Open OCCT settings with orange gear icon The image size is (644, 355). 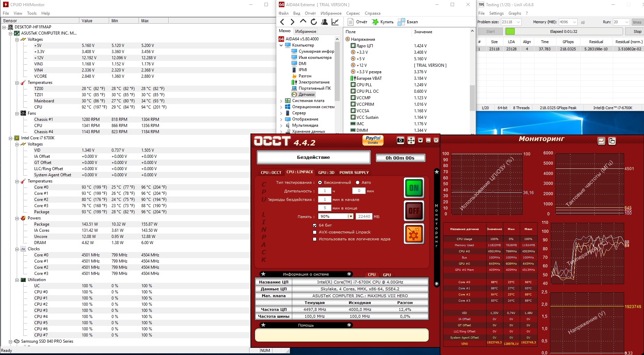point(414,234)
